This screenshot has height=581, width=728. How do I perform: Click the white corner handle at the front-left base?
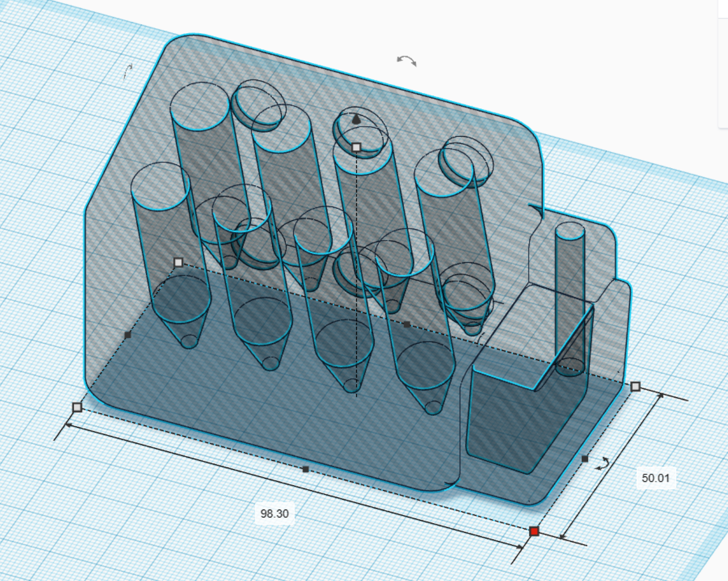point(77,407)
